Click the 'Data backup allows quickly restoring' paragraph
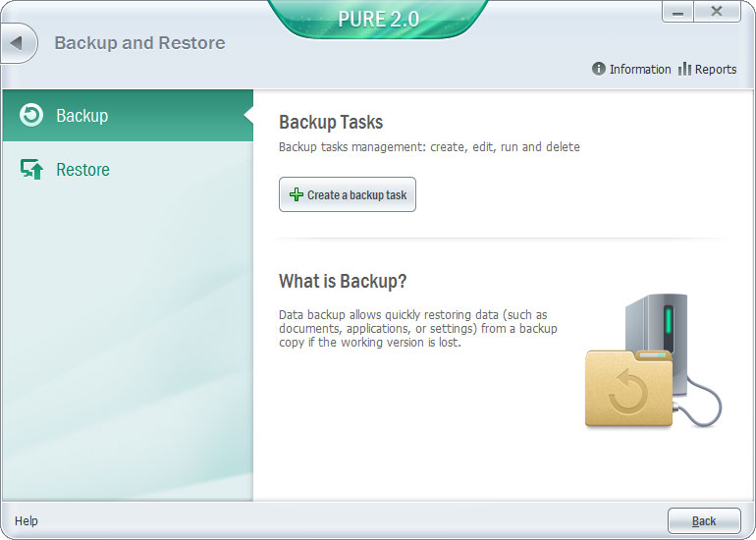Viewport: 756px width, 540px height. click(418, 328)
